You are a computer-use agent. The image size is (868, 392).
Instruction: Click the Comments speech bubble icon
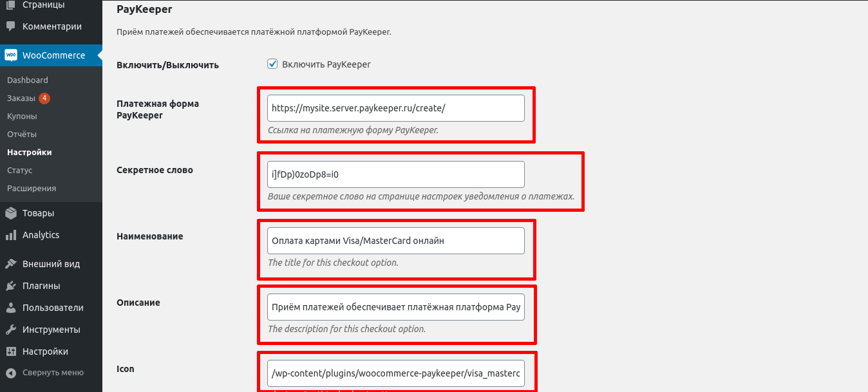pyautogui.click(x=10, y=27)
